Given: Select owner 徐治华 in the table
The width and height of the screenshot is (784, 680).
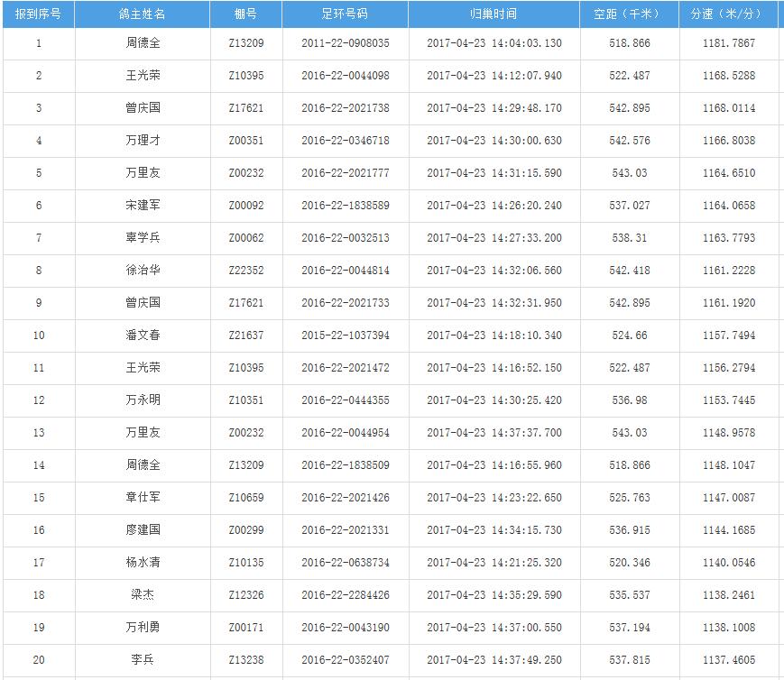Looking at the screenshot, I should pos(143,271).
